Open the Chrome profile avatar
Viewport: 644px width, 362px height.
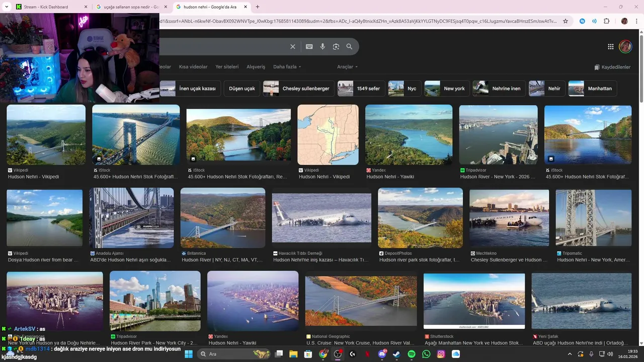(x=624, y=21)
